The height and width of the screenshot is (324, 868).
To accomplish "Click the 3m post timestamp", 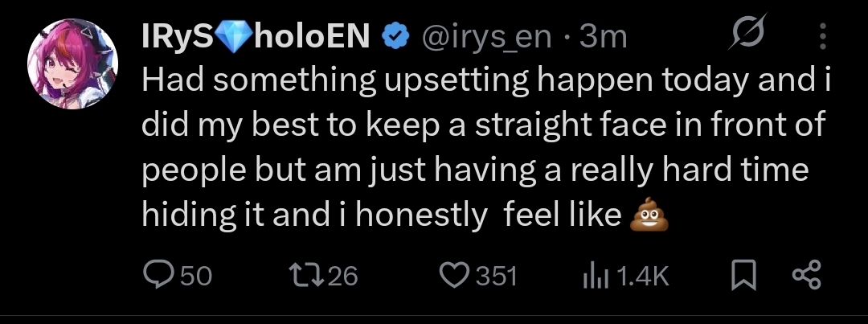I will click(x=603, y=37).
